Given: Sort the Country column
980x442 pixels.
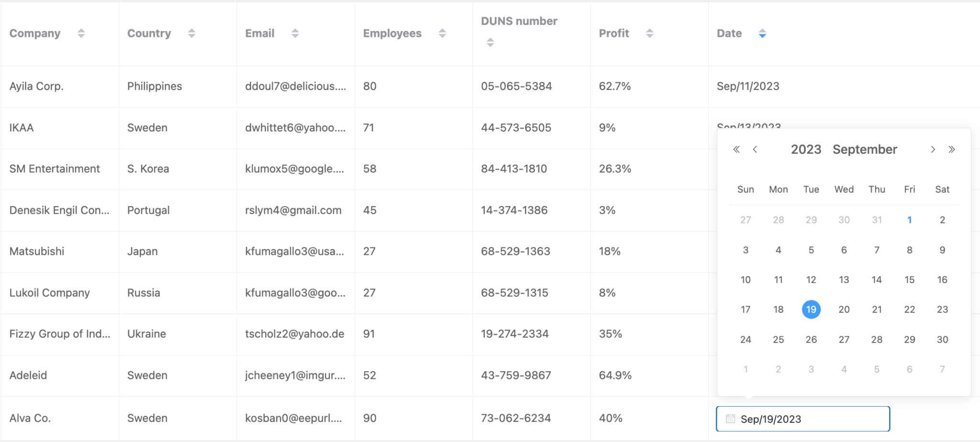Looking at the screenshot, I should tap(191, 33).
